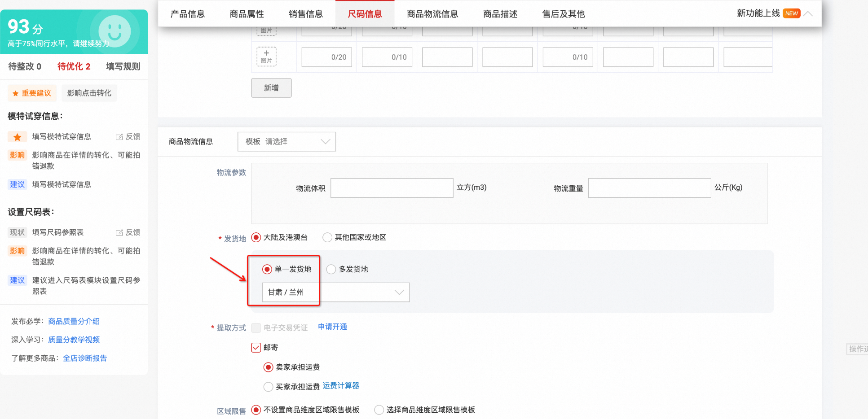Switch to 售后及其他 tab
Viewport: 868px width, 419px height.
coord(564,14)
